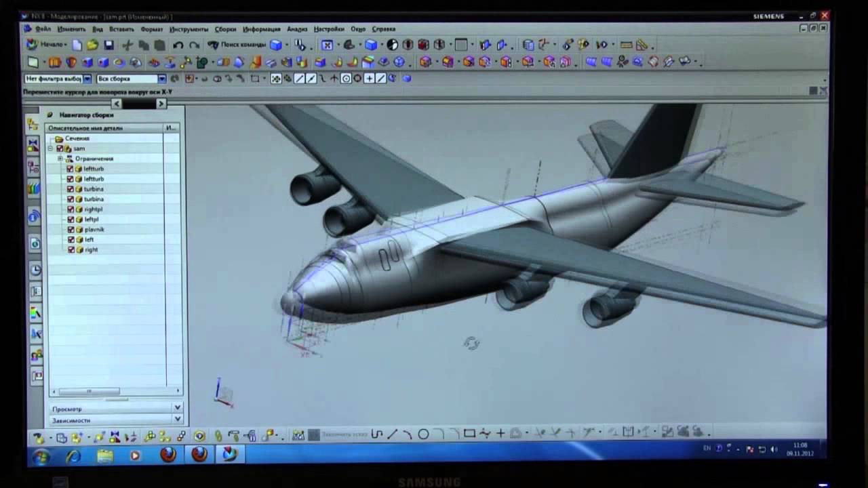The width and height of the screenshot is (868, 488).
Task: Click the Sketch icon at start of feature toolbar
Action: click(x=33, y=62)
